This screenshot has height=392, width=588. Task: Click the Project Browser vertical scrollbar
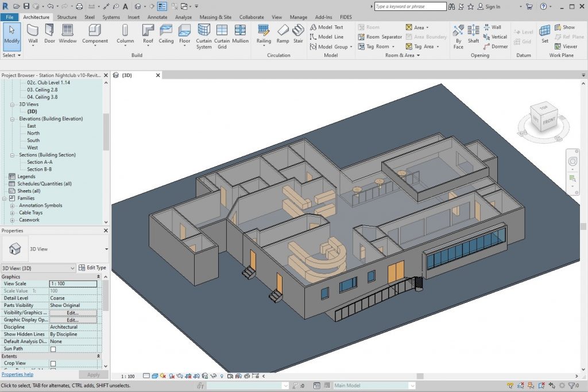click(x=106, y=132)
